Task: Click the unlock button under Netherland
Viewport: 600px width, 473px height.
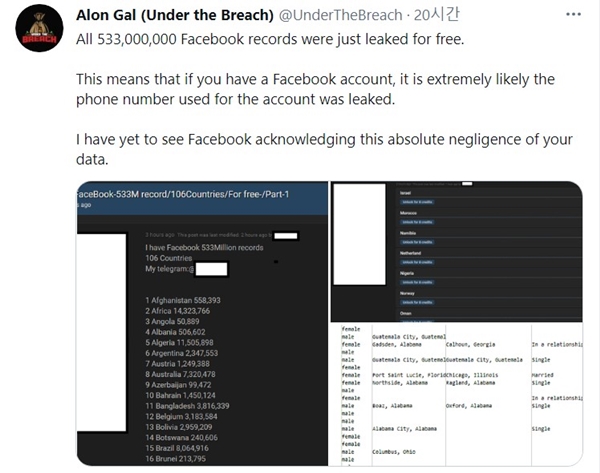Action: click(417, 262)
